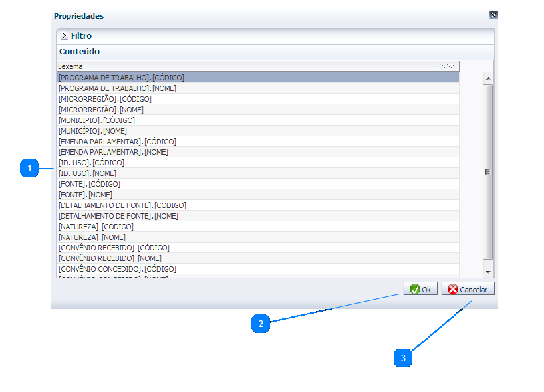Image resolution: width=544 pixels, height=392 pixels.
Task: Select [PROGRAMA DE TRABALHO].[CÓDIGO] row
Action: [x=121, y=78]
